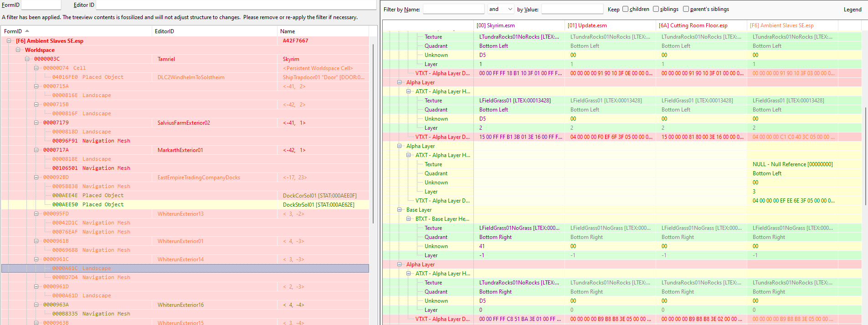The image size is (868, 325).
Task: Select the 00096F91 Navigation Mesh record
Action: [185, 141]
